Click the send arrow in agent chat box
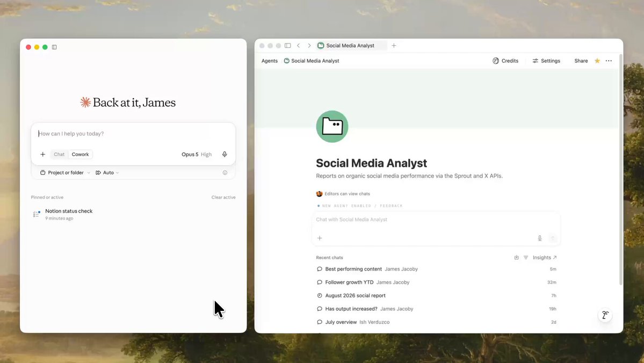The image size is (644, 363). tap(553, 238)
